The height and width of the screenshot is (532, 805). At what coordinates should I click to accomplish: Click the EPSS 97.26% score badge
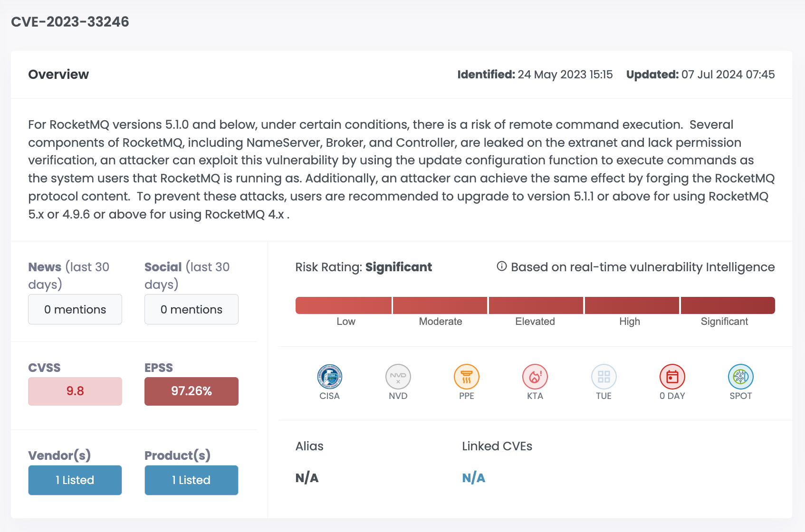192,391
